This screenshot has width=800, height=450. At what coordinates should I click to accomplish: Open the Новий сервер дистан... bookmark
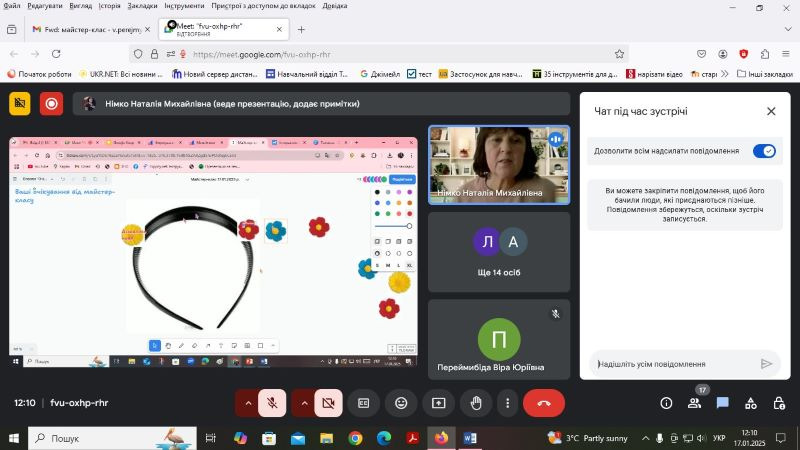click(x=215, y=74)
